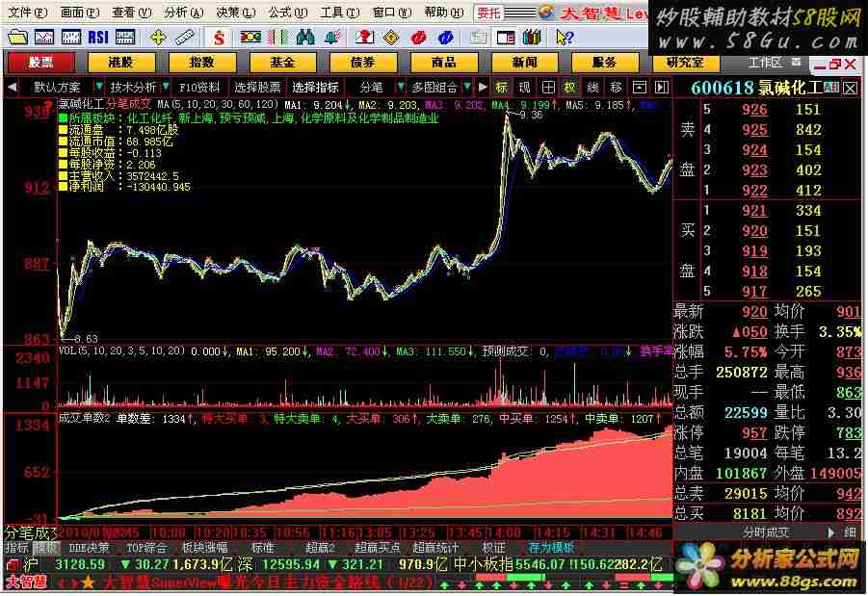This screenshot has width=868, height=596.
Task: Expand the 默认方案 dropdown arrow
Action: [99, 87]
